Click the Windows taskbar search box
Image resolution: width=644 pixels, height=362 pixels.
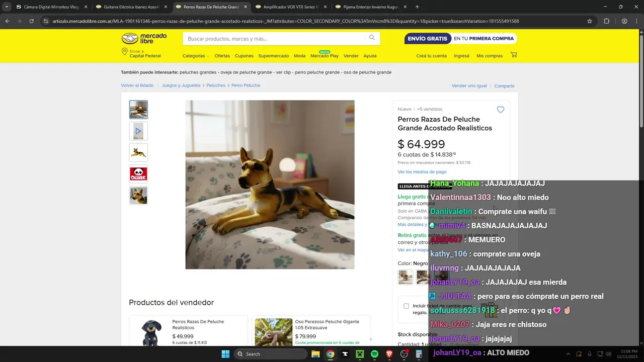(x=271, y=354)
